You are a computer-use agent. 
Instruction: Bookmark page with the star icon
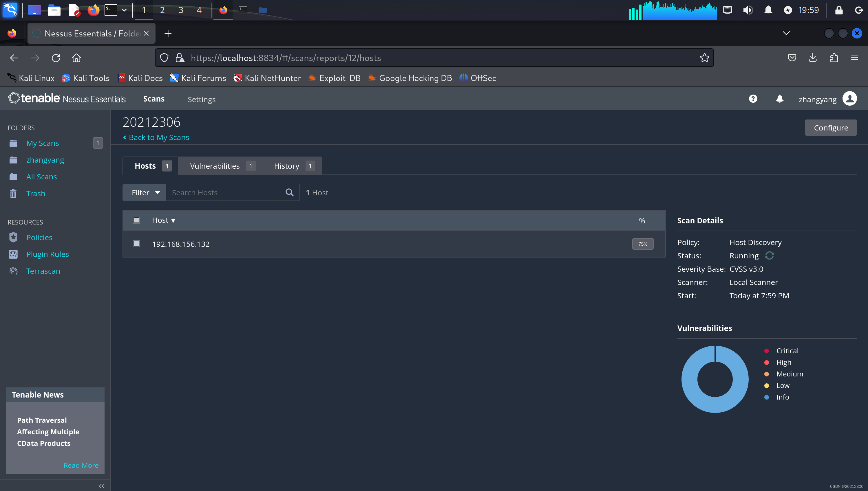(704, 58)
